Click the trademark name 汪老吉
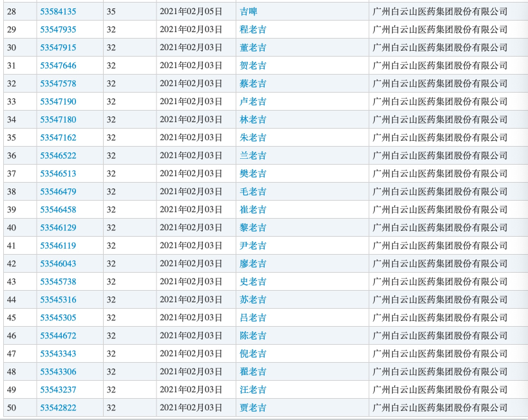 coord(253,390)
